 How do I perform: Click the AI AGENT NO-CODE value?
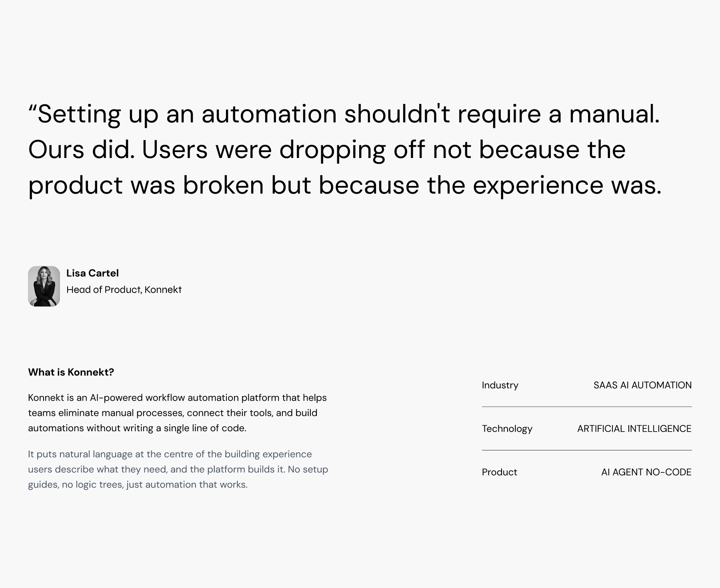(646, 472)
